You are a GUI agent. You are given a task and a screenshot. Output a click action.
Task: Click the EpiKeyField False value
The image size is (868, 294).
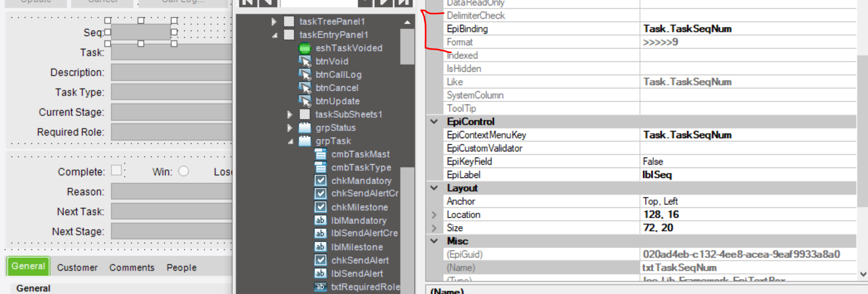point(748,161)
